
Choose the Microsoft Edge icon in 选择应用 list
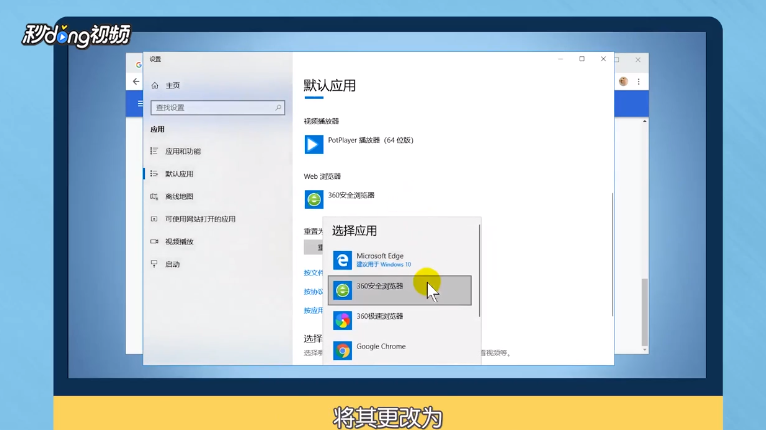342,260
